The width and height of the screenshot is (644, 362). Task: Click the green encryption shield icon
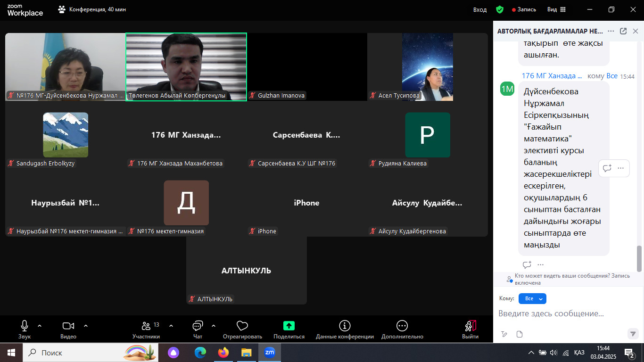500,9
